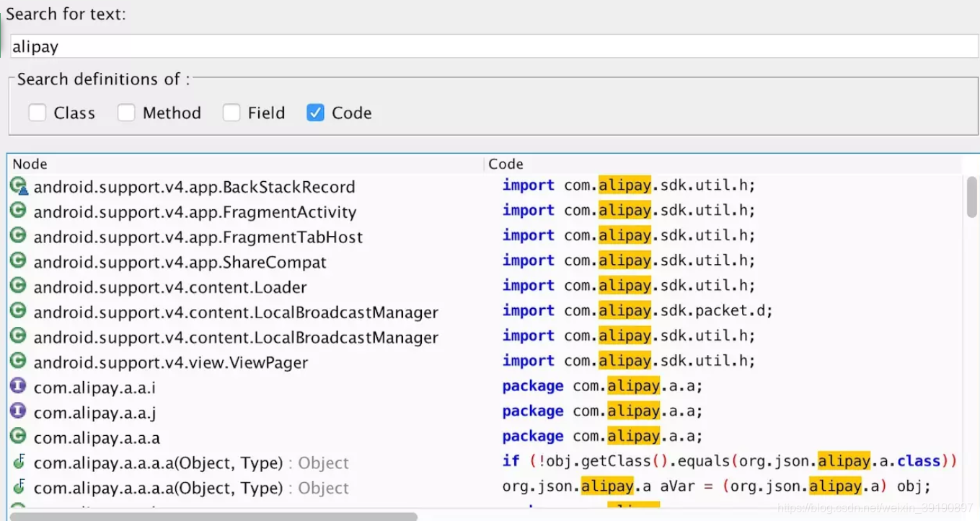Select the android.support.v4.app.BackStackRecord row
Viewport: 980px width, 521px height.
coord(486,186)
